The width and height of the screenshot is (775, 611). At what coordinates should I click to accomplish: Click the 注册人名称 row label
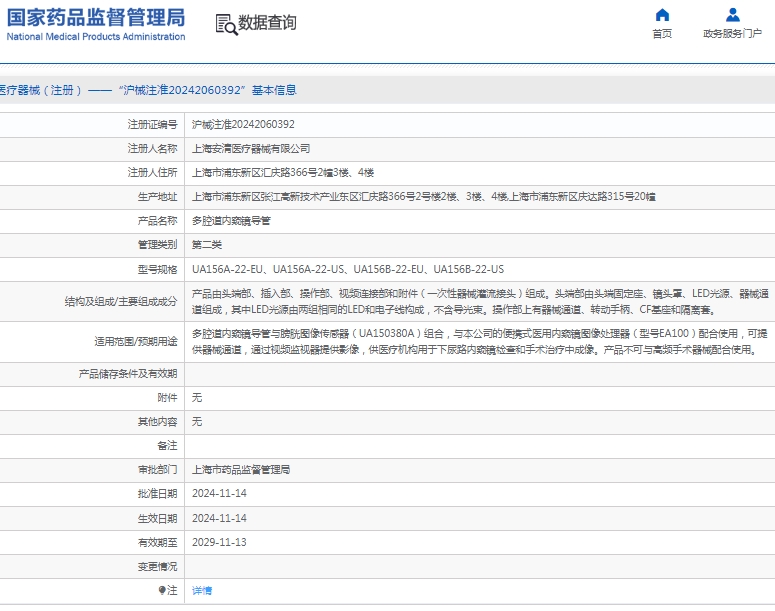point(152,148)
